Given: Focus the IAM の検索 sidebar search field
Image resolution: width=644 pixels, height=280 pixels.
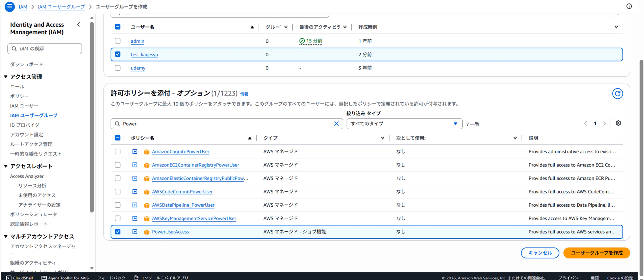Looking at the screenshot, I should pos(45,49).
